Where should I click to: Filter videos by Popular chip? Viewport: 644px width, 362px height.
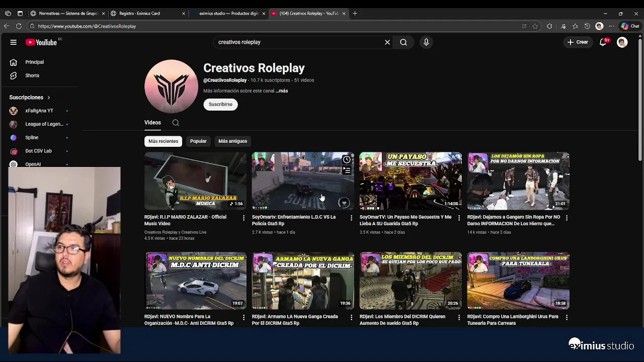click(x=198, y=141)
